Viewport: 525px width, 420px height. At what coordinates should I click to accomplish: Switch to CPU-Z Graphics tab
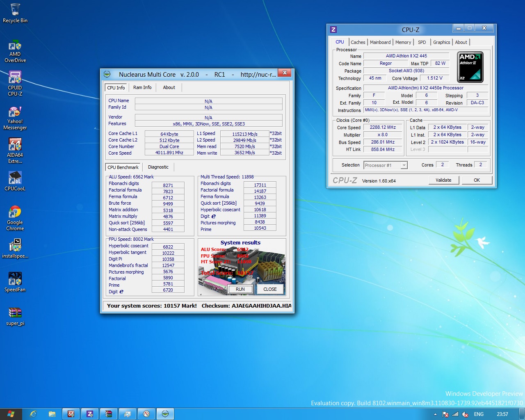[441, 42]
